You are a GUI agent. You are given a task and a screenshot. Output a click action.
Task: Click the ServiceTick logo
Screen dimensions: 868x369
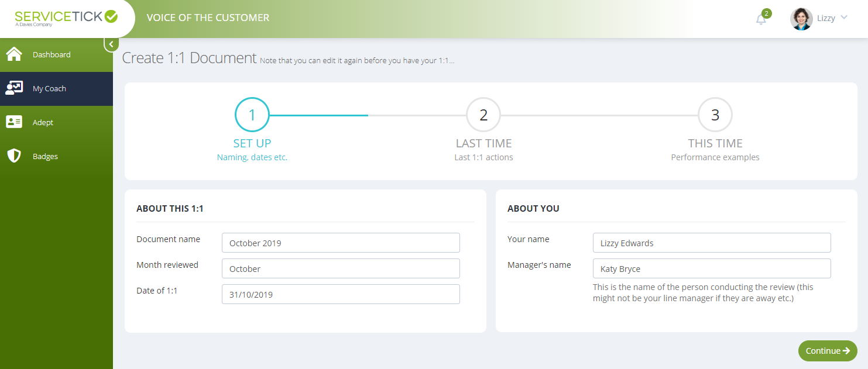[x=66, y=18]
